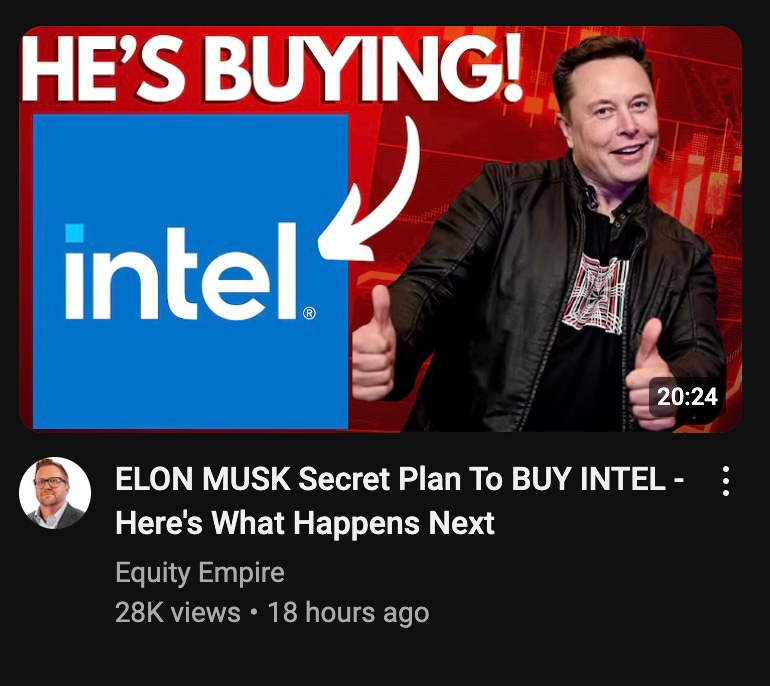The image size is (770, 686).
Task: Click the left thumbs-up hand in thumbnail
Action: point(373,343)
